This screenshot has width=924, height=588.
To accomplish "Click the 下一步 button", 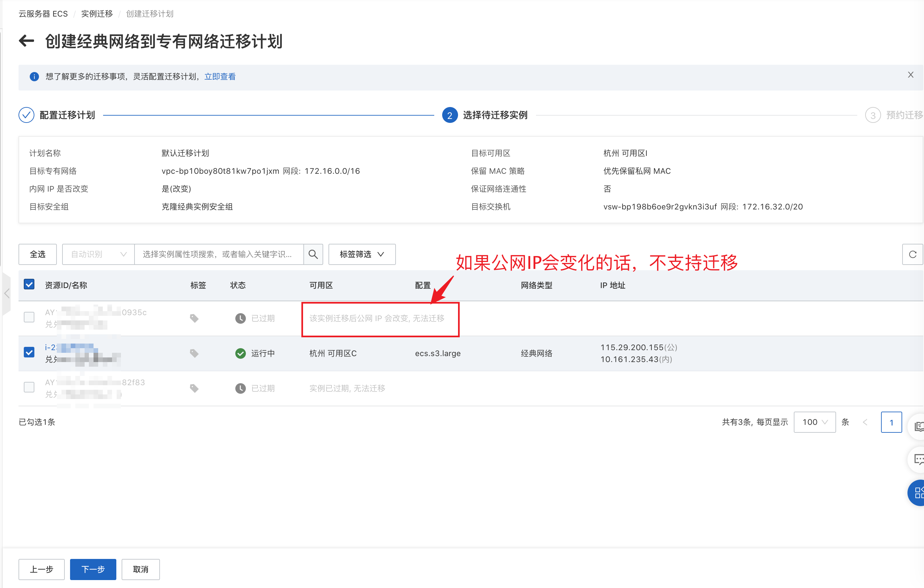I will [x=93, y=569].
